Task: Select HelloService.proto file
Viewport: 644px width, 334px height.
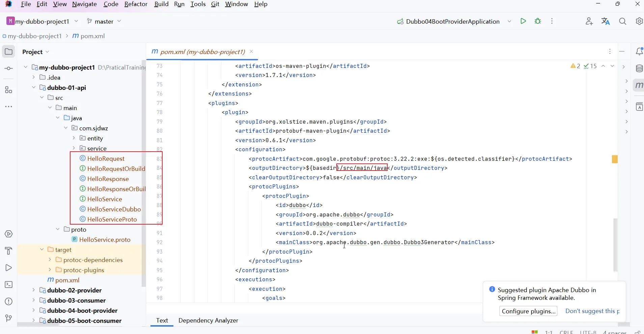Action: point(105,239)
